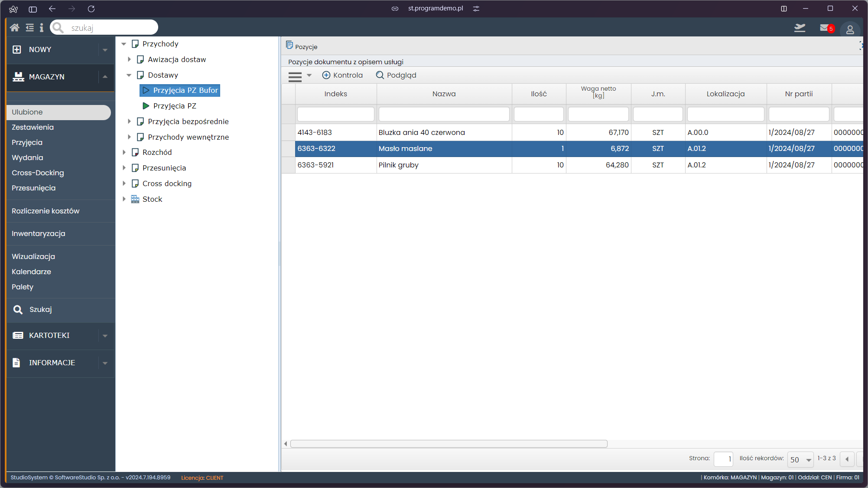868x488 pixels.
Task: Click the Masło maslane cell
Action: pos(444,149)
